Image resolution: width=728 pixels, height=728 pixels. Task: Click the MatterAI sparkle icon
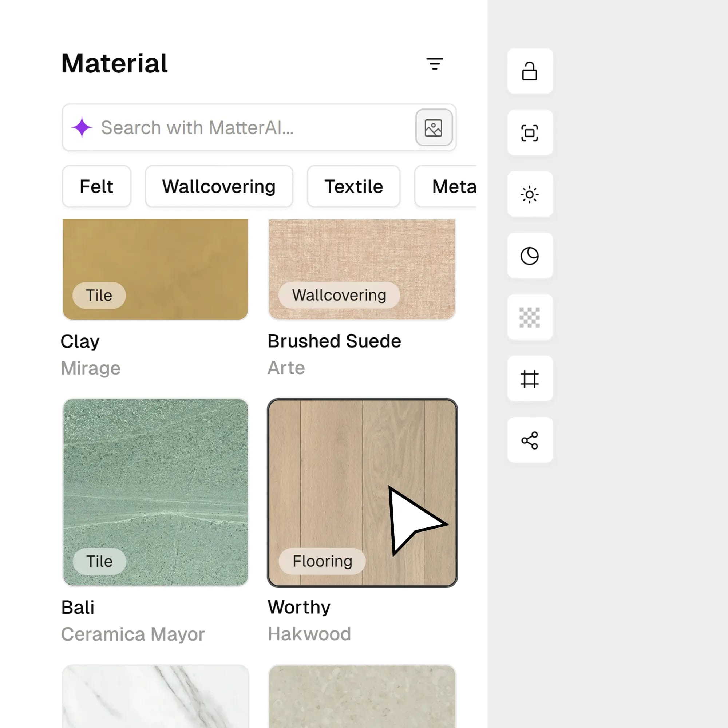tap(82, 128)
